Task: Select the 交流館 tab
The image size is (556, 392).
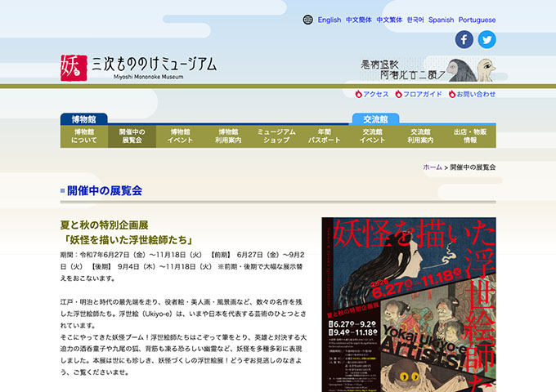Action: (x=375, y=119)
